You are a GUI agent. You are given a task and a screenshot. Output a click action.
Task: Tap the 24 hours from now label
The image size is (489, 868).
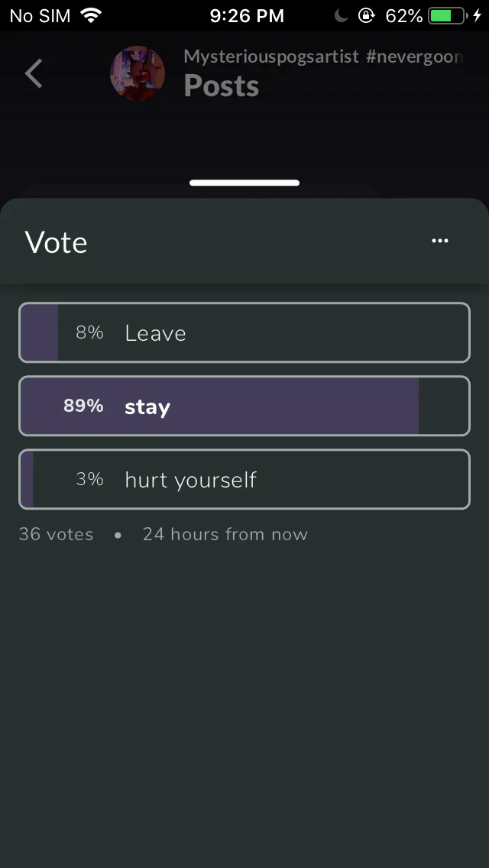point(225,534)
